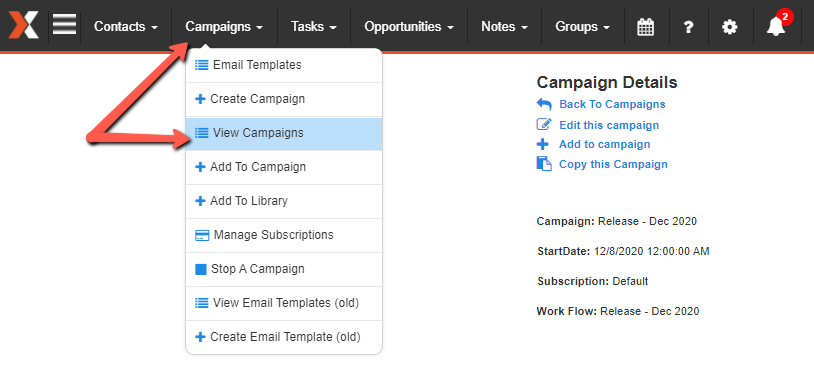Choose Create Campaign from the menu

click(x=284, y=99)
